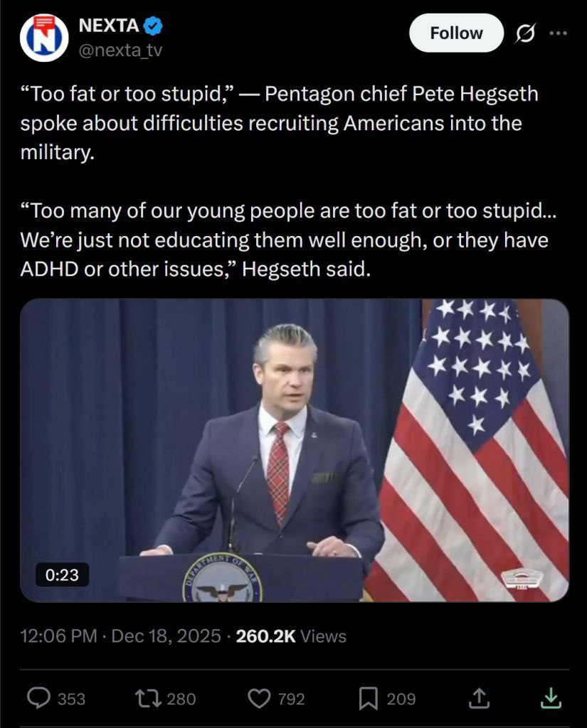Open the three-dot more options menu
This screenshot has width=587, height=728.
pos(559,33)
